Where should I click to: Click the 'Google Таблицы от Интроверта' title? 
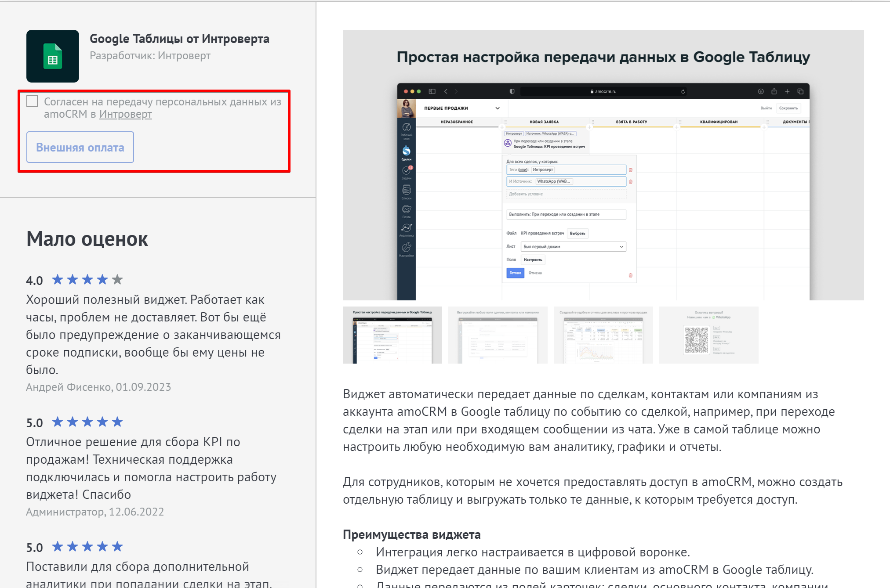pos(179,39)
